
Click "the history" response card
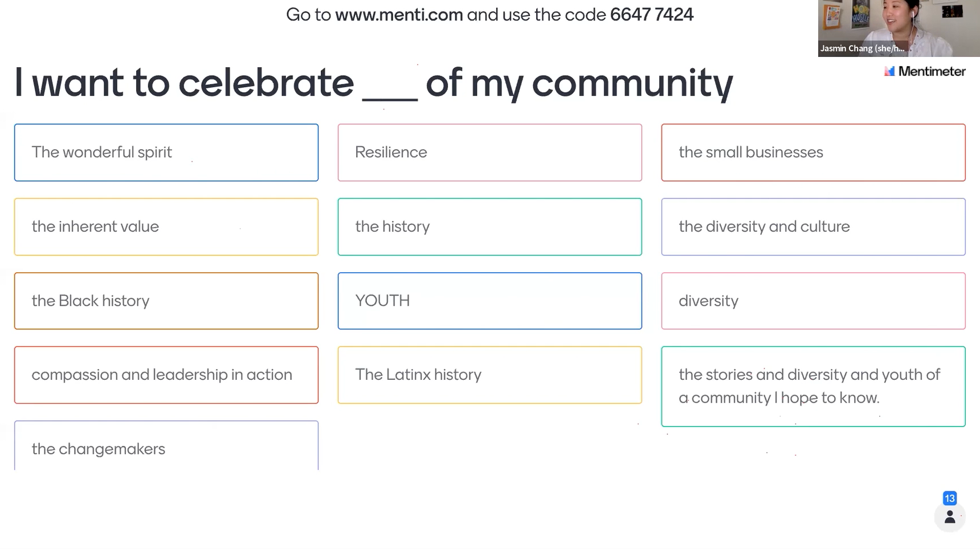tap(489, 227)
